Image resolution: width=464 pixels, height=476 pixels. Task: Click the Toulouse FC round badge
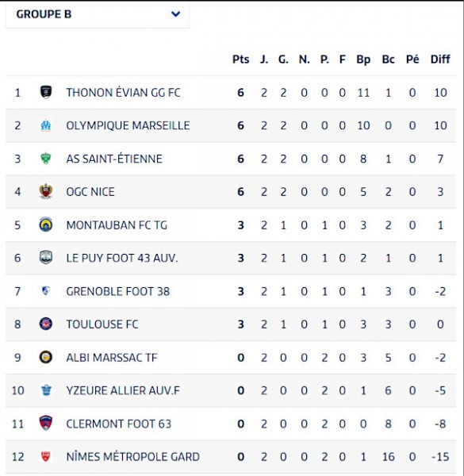click(46, 324)
